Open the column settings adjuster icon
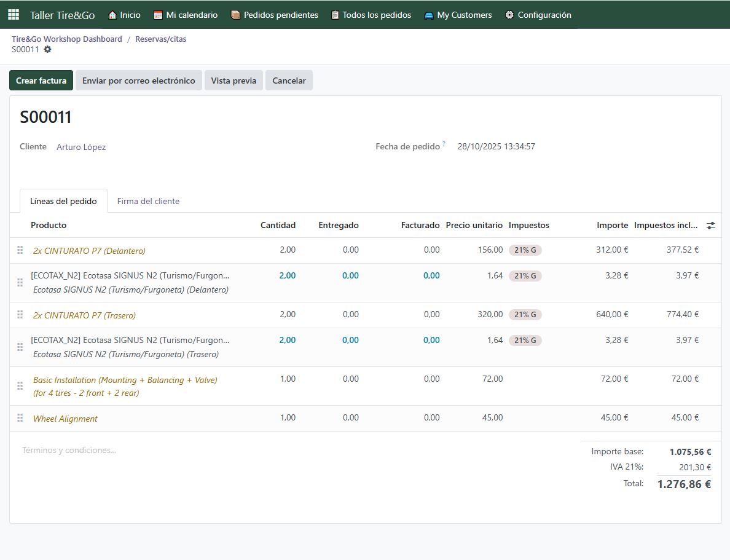Viewport: 730px width, 560px height. point(710,226)
